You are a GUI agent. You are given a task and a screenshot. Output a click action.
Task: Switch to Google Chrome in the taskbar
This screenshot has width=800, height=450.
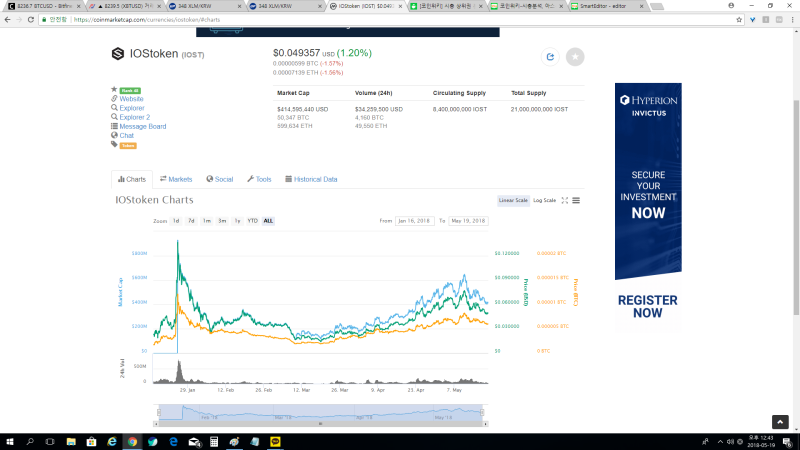pyautogui.click(x=132, y=442)
